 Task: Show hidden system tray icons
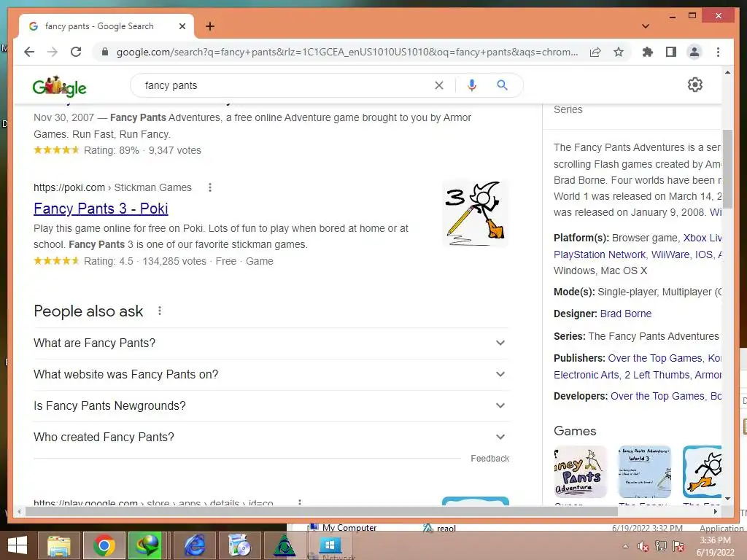[625, 546]
